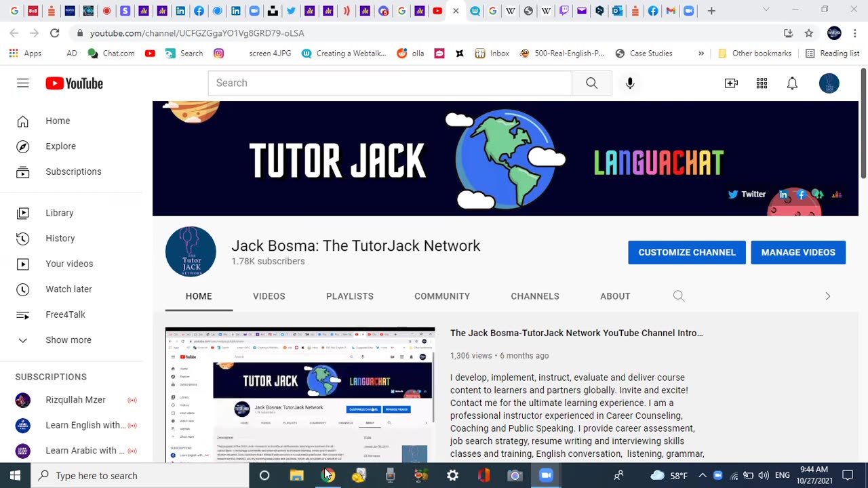Click the YouTube logo
Screen dimensions: 868x488
(74, 83)
